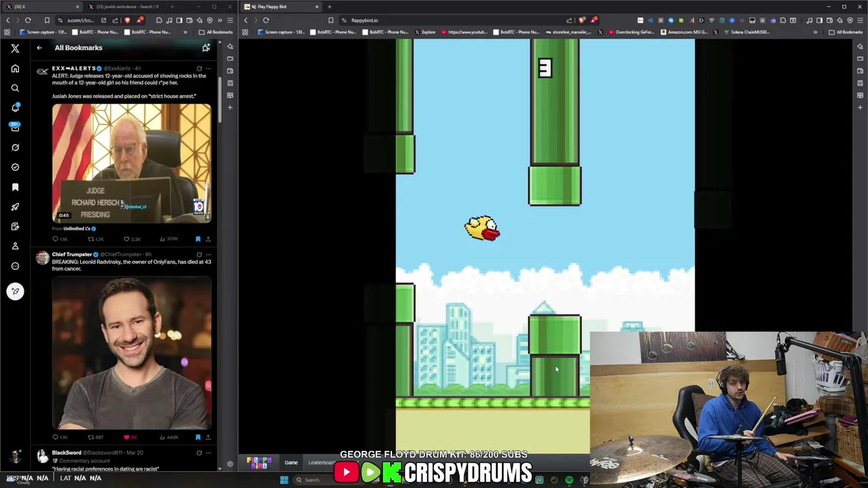Open rocket icon in X sidebar

click(15, 207)
